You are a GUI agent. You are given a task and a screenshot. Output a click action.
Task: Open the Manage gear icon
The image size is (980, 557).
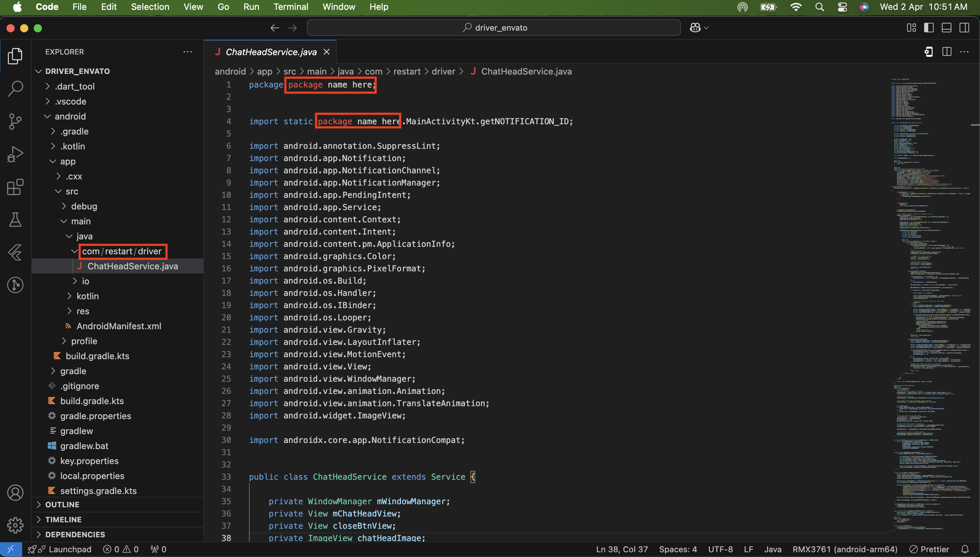15,525
